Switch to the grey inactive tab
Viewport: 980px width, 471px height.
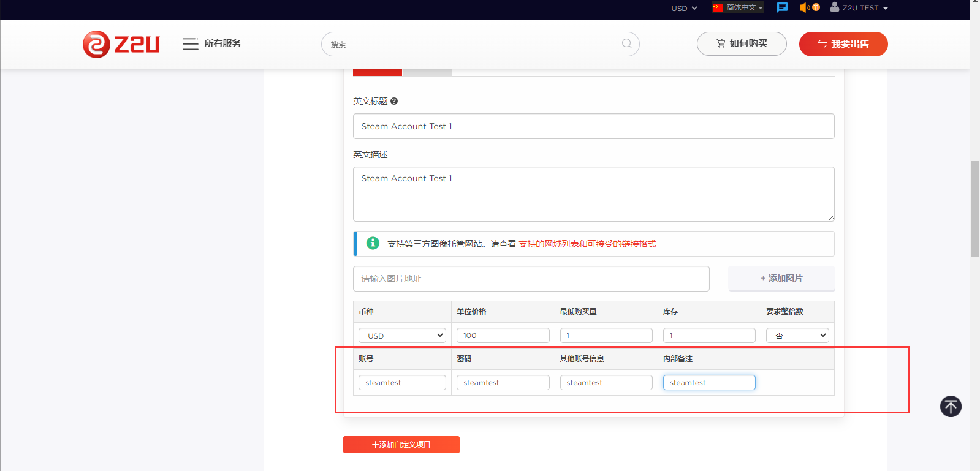point(428,72)
